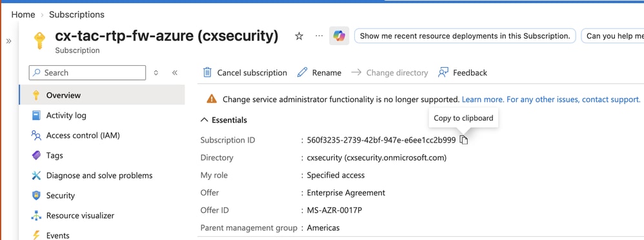Click the 'Copy to clipboard' tooltip
644x240 pixels.
pos(463,118)
